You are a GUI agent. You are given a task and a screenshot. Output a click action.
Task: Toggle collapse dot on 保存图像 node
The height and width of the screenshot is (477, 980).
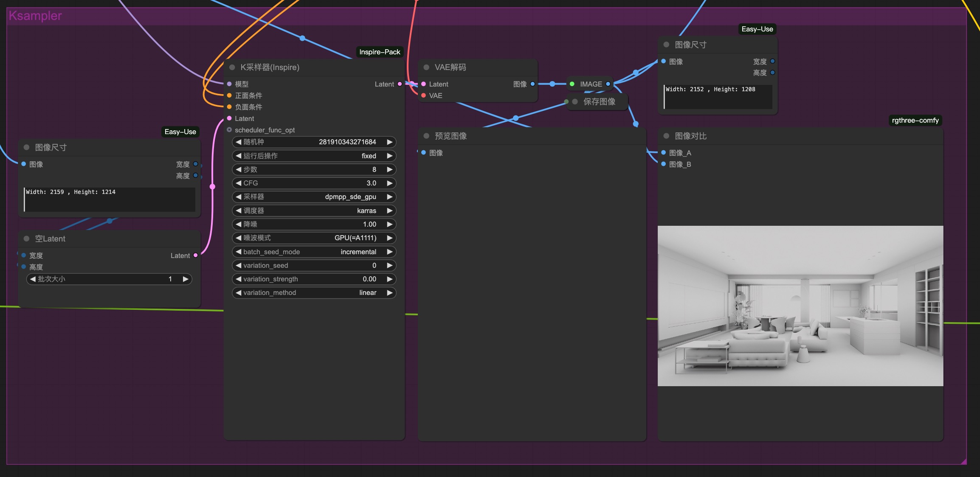point(575,102)
